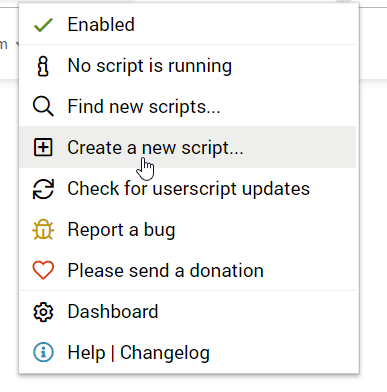Toggle the Enabled menu entry text
The height and width of the screenshot is (392, 387).
click(x=101, y=25)
